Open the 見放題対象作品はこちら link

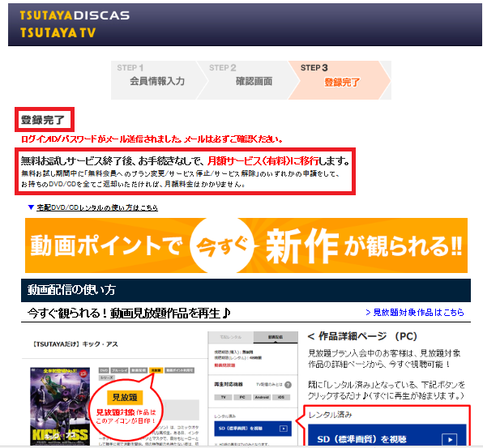[x=415, y=313]
